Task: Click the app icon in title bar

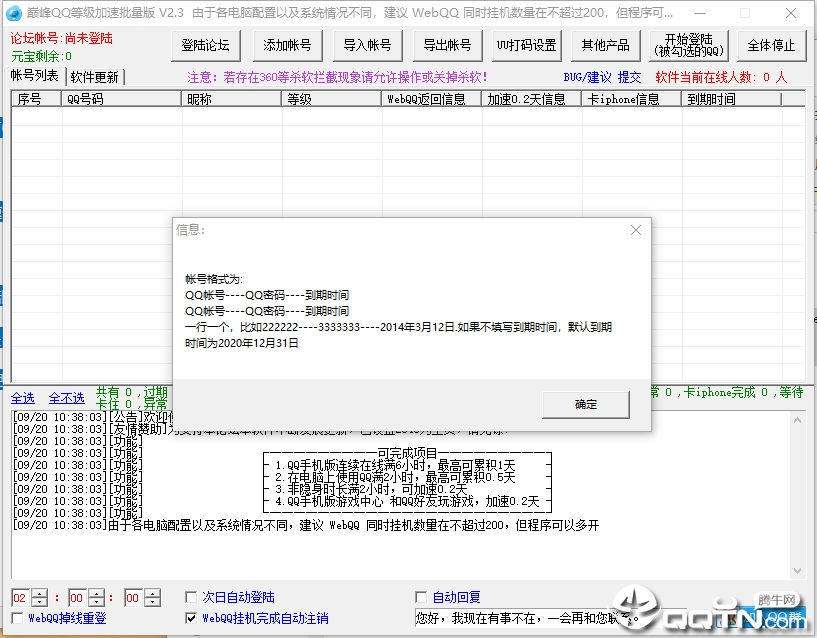Action: [x=14, y=12]
